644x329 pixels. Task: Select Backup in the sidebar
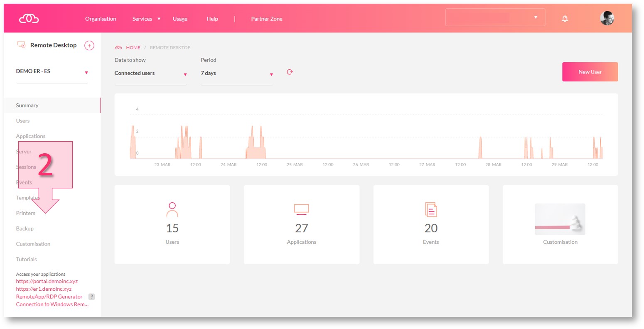pyautogui.click(x=25, y=228)
